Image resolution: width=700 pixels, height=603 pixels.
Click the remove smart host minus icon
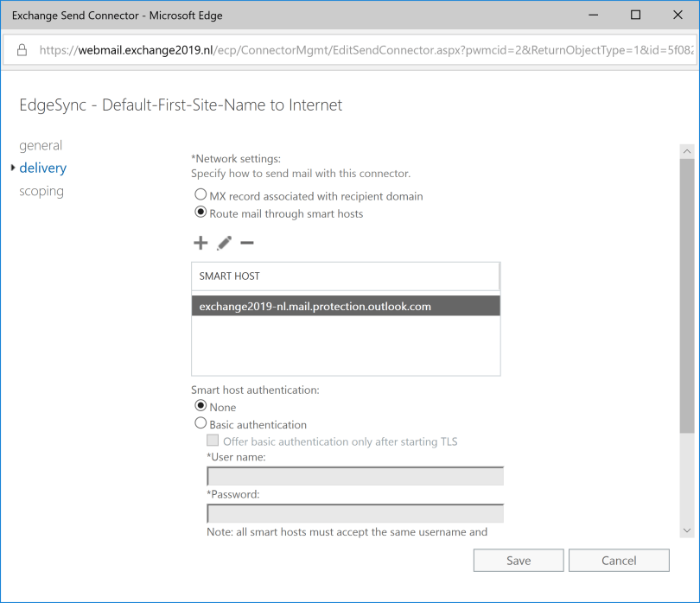coord(247,244)
